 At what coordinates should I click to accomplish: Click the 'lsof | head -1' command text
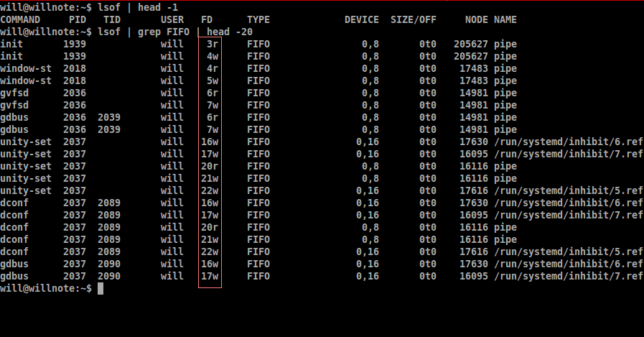click(138, 7)
